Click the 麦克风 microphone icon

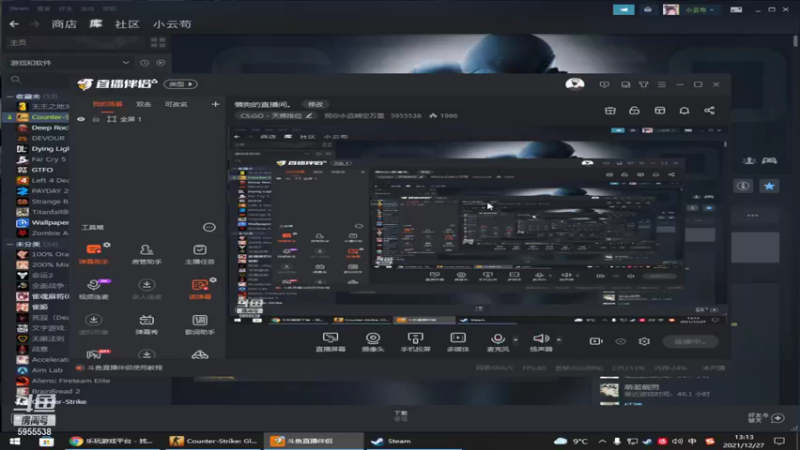tap(498, 339)
